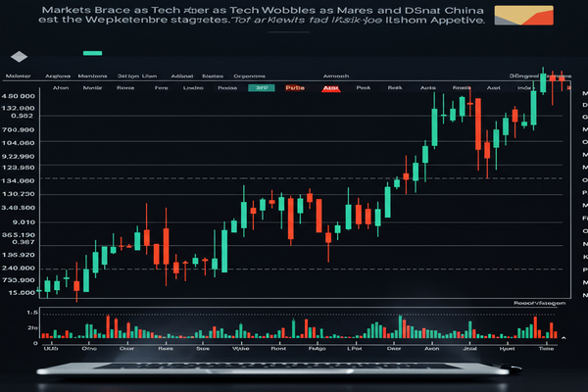
Task: Click the 'Ront' volume axis label
Action: coord(278,349)
